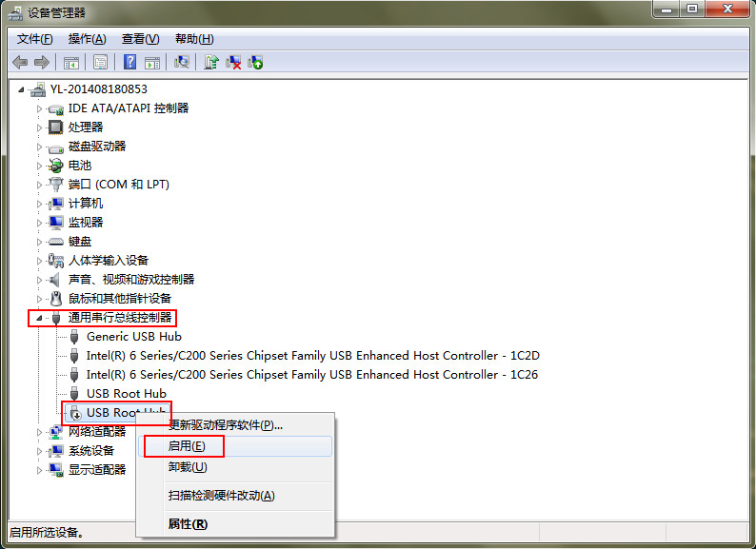756x549 pixels.
Task: Click the human interface device icon
Action: pos(56,261)
